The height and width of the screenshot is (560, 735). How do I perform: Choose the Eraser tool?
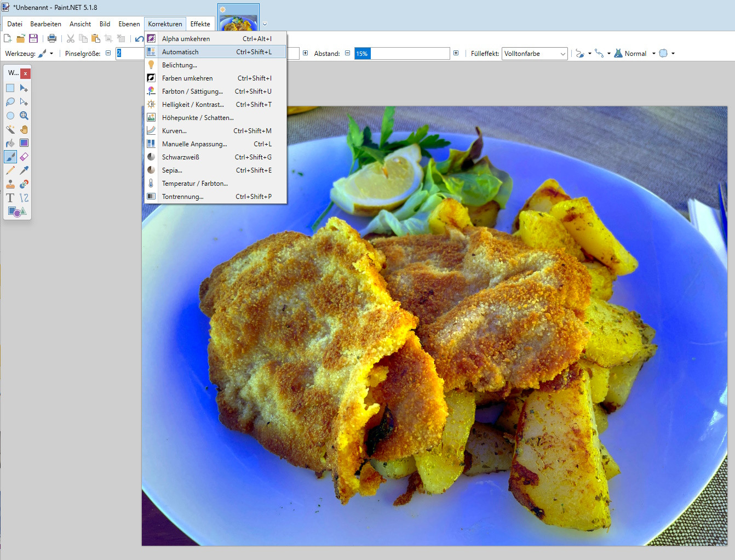click(x=24, y=157)
